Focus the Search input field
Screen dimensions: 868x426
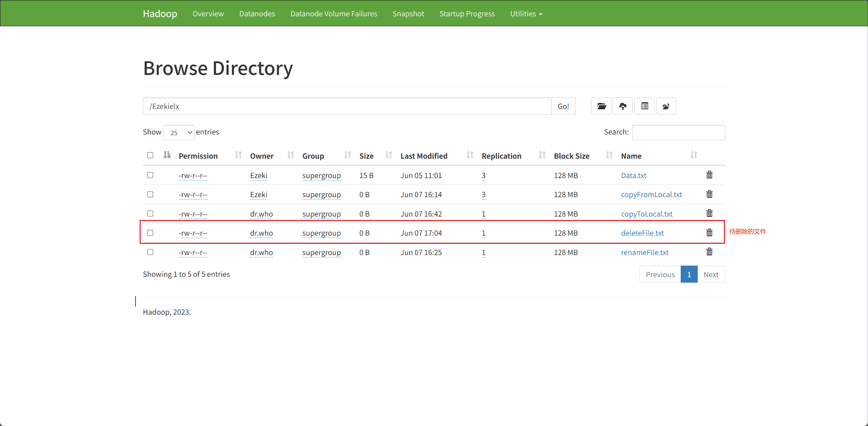pos(678,132)
